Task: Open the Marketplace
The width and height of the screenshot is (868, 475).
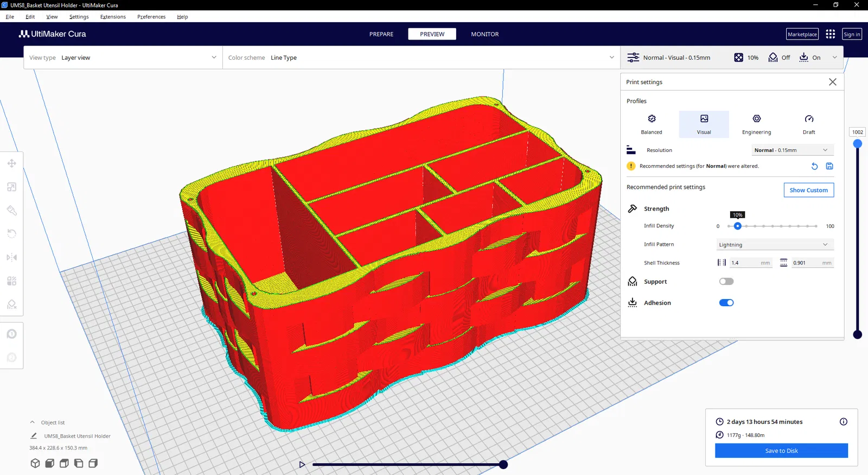Action: point(802,34)
